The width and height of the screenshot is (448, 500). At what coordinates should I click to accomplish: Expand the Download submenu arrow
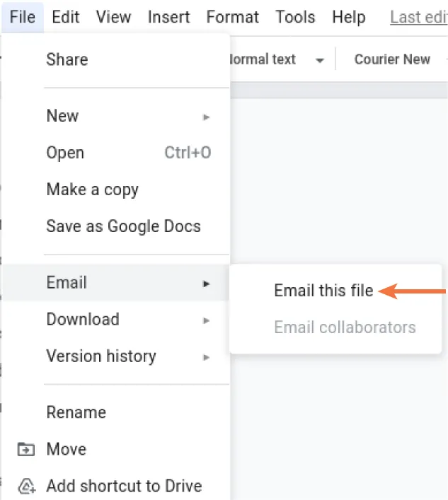pyautogui.click(x=206, y=320)
